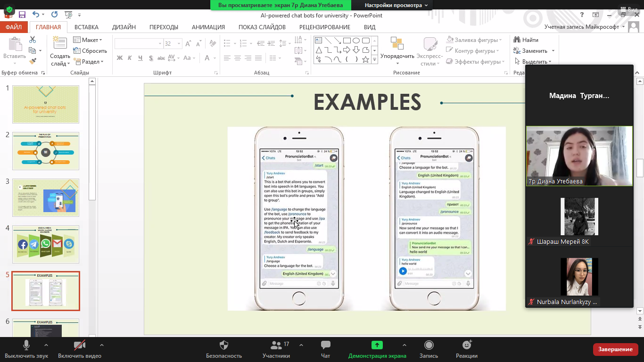The image size is (644, 362).
Task: Cut selection with the scissors icon
Action: pyautogui.click(x=33, y=40)
